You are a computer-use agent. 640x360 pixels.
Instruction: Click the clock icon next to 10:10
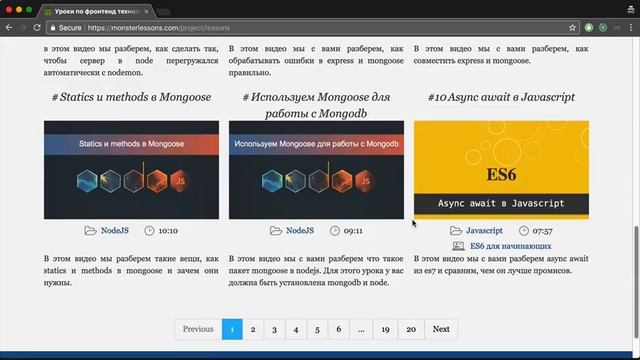pyautogui.click(x=149, y=231)
